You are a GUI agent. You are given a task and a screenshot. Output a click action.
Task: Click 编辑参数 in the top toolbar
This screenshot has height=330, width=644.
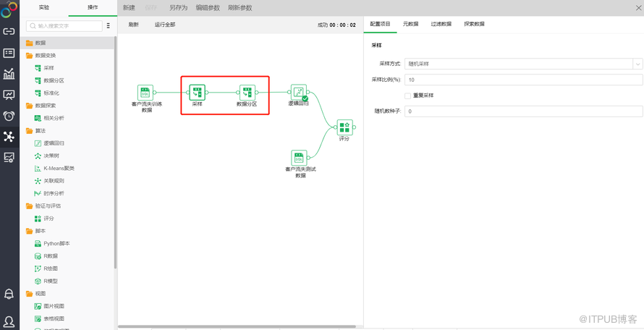[x=208, y=8]
